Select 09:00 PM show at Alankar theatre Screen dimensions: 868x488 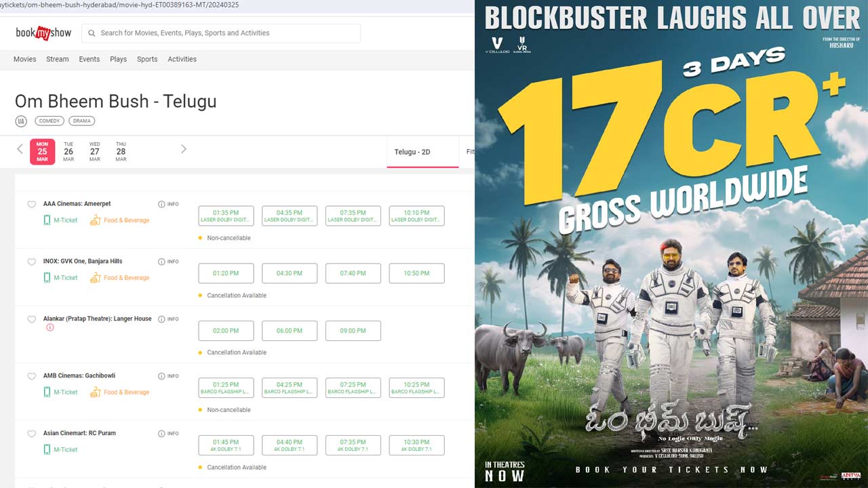pyautogui.click(x=353, y=331)
